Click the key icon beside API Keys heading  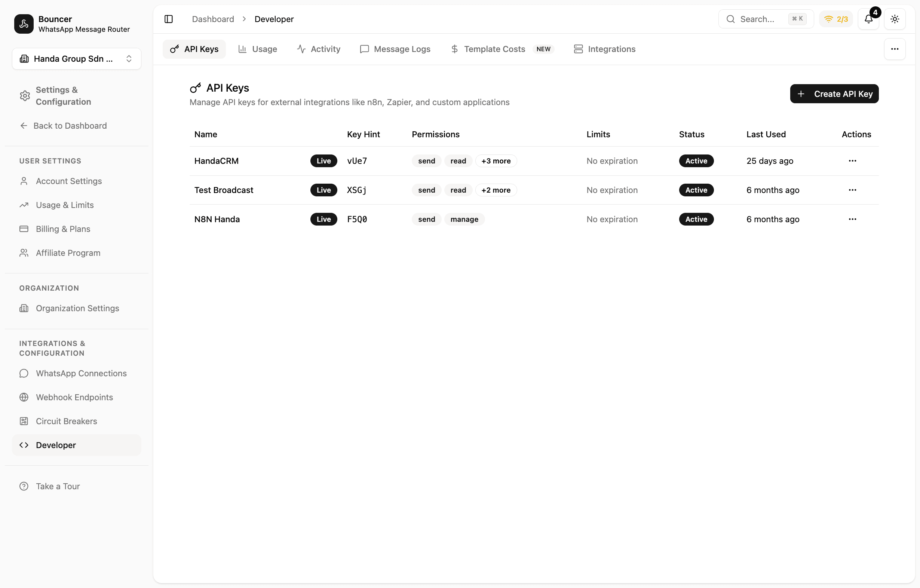pyautogui.click(x=196, y=88)
